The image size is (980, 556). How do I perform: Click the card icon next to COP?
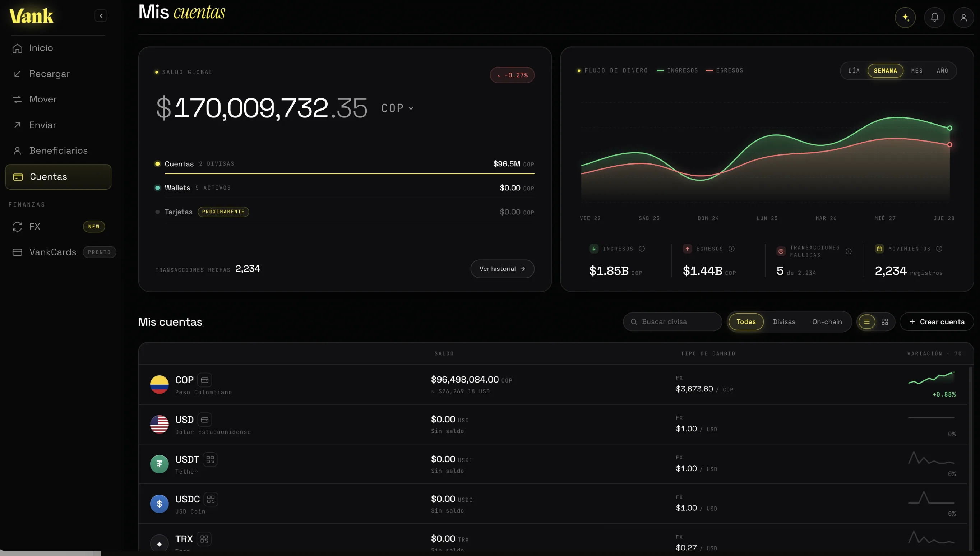pos(205,380)
